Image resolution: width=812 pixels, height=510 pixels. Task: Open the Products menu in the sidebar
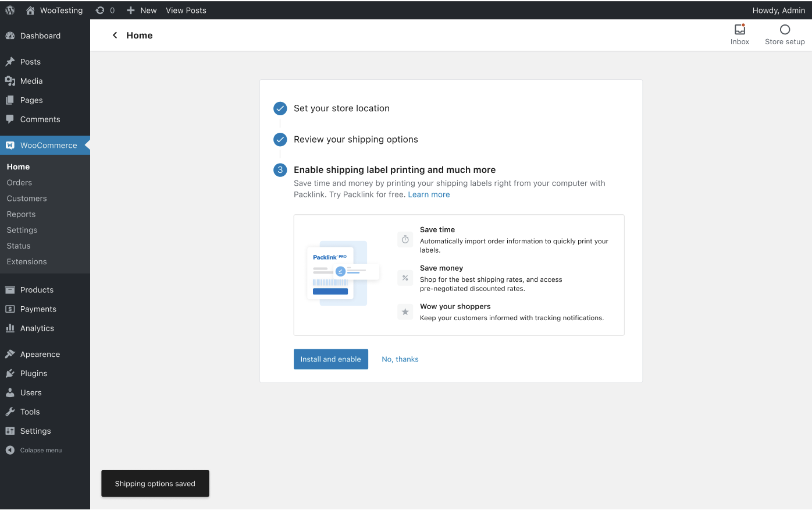pyautogui.click(x=37, y=289)
